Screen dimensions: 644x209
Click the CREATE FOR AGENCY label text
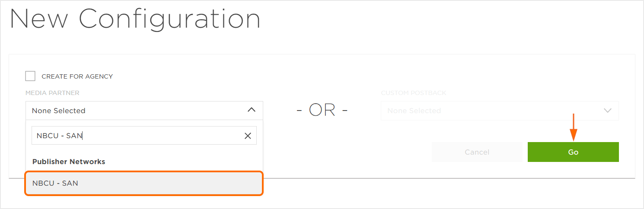(77, 76)
